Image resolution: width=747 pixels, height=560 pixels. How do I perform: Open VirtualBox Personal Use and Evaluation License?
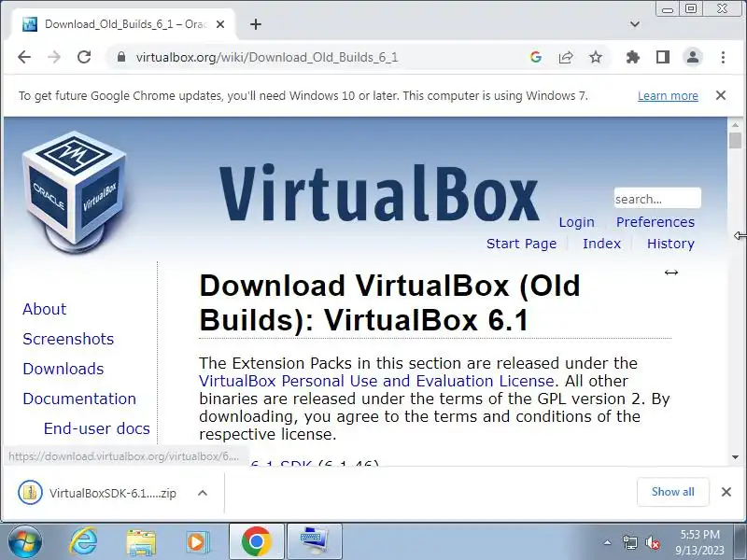coord(376,381)
